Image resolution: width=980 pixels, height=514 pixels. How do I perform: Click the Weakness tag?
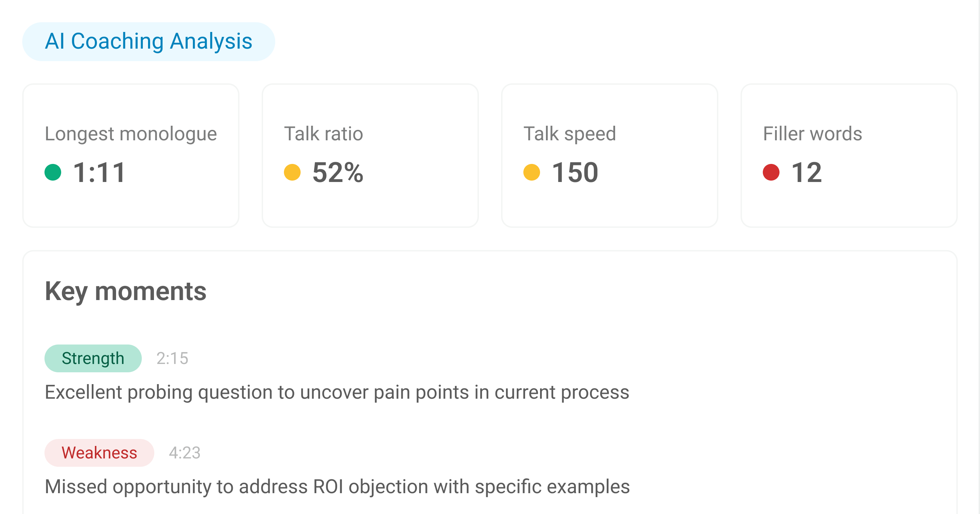pos(99,453)
